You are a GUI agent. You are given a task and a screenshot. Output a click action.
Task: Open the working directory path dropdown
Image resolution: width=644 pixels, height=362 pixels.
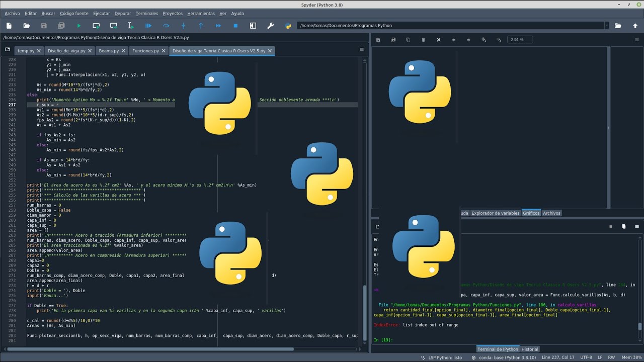point(606,26)
